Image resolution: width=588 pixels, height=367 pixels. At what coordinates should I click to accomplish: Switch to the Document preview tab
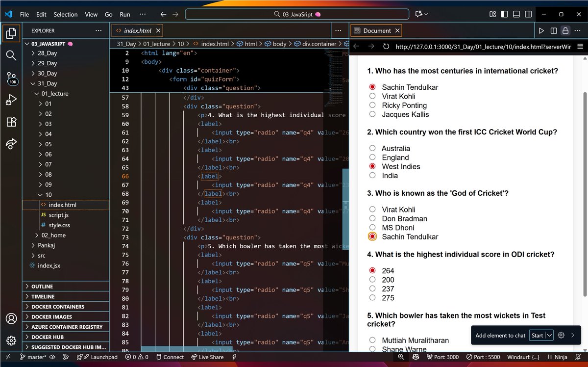point(376,30)
